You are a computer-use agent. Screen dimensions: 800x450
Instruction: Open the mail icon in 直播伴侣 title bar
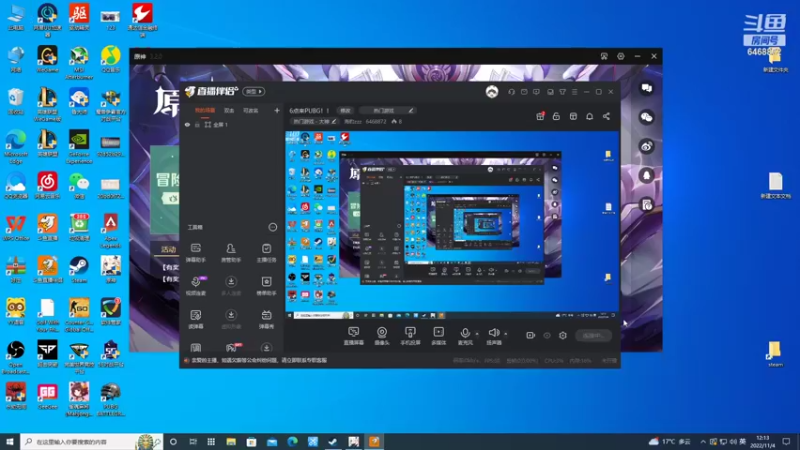click(x=524, y=92)
